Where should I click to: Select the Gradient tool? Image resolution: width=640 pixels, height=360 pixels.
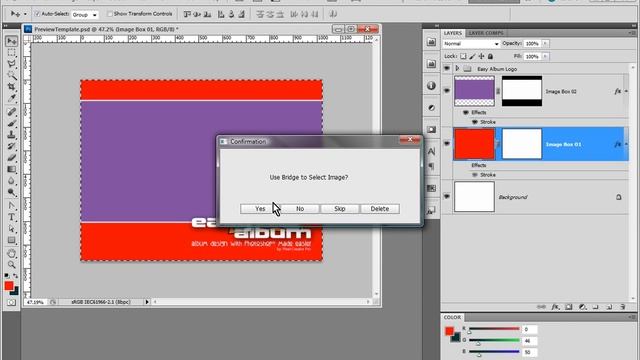click(11, 169)
